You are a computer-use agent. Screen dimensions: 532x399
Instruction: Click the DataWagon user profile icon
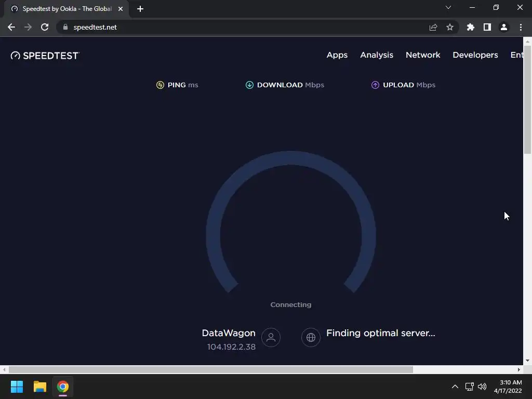pos(271,337)
